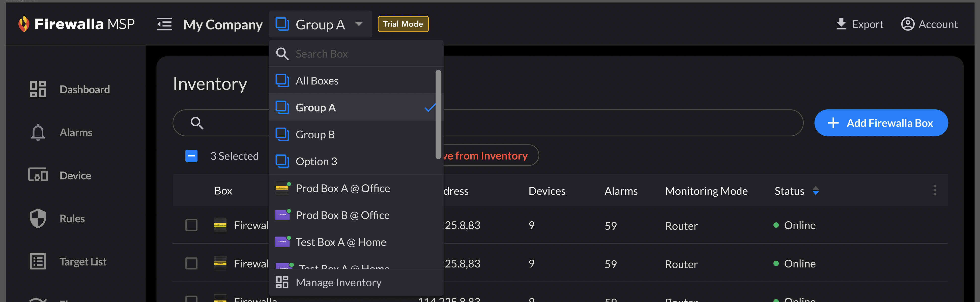Click Online status in first row

(795, 225)
